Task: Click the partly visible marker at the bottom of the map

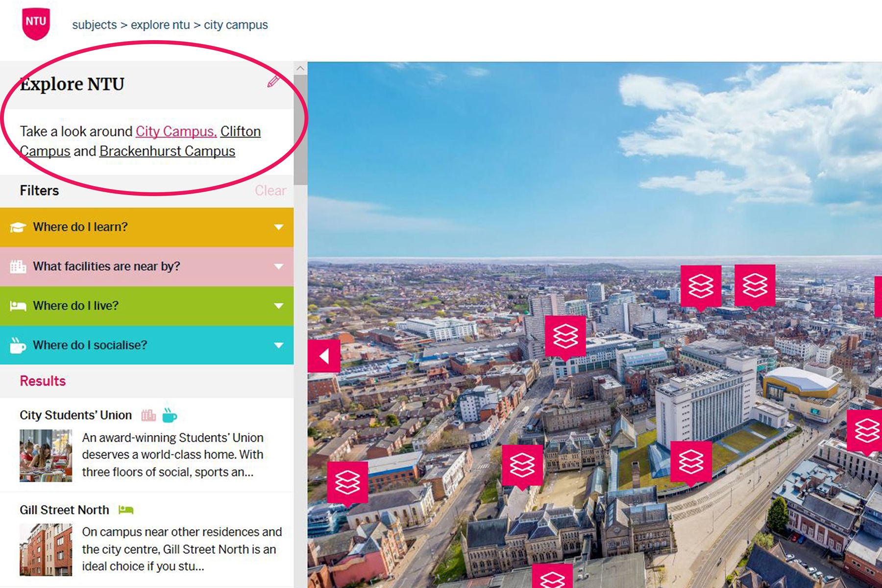Action: [552, 576]
